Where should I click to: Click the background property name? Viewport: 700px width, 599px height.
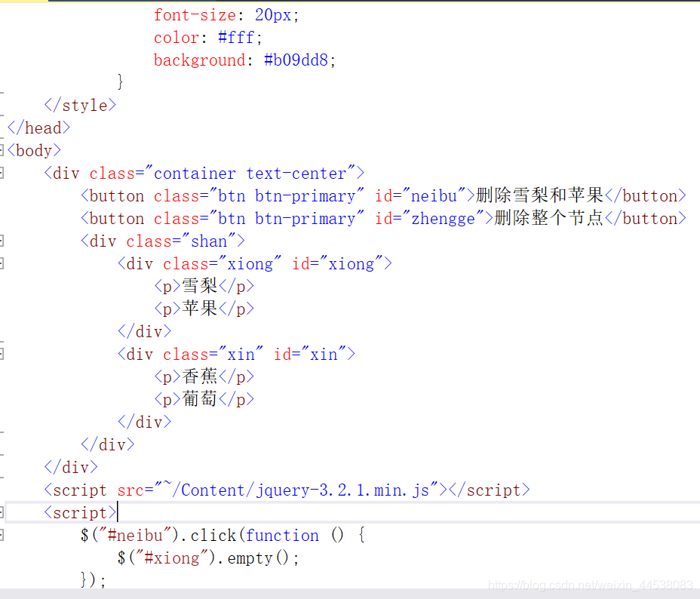tap(200, 60)
